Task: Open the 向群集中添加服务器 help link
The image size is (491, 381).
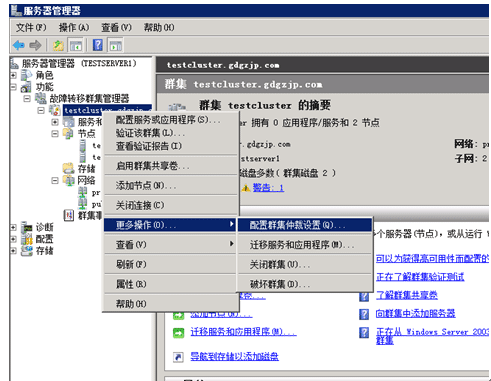Action: click(x=415, y=313)
